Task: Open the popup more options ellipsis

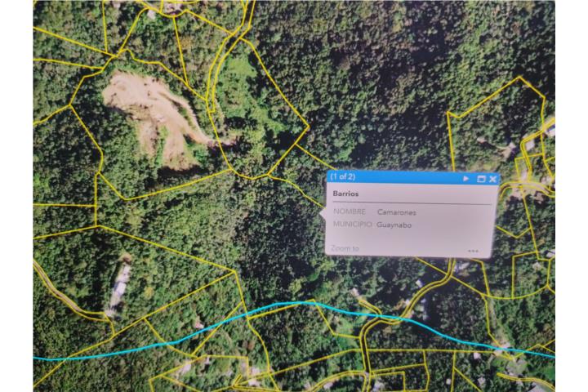Action: [473, 251]
